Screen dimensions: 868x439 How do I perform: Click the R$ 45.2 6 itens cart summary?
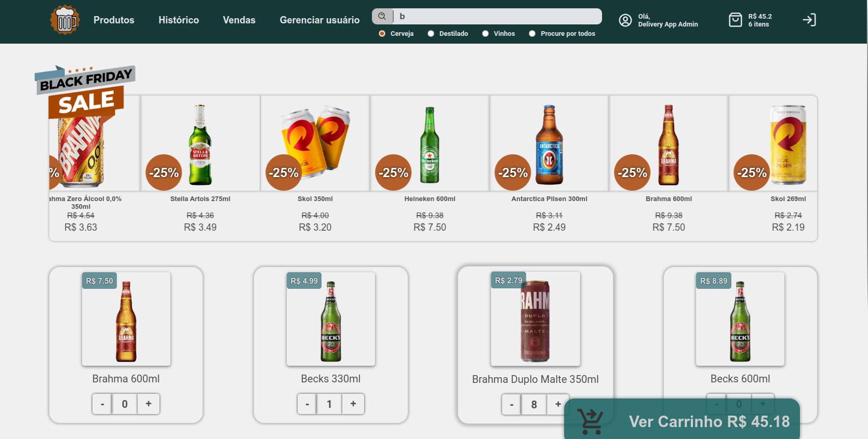[760, 20]
